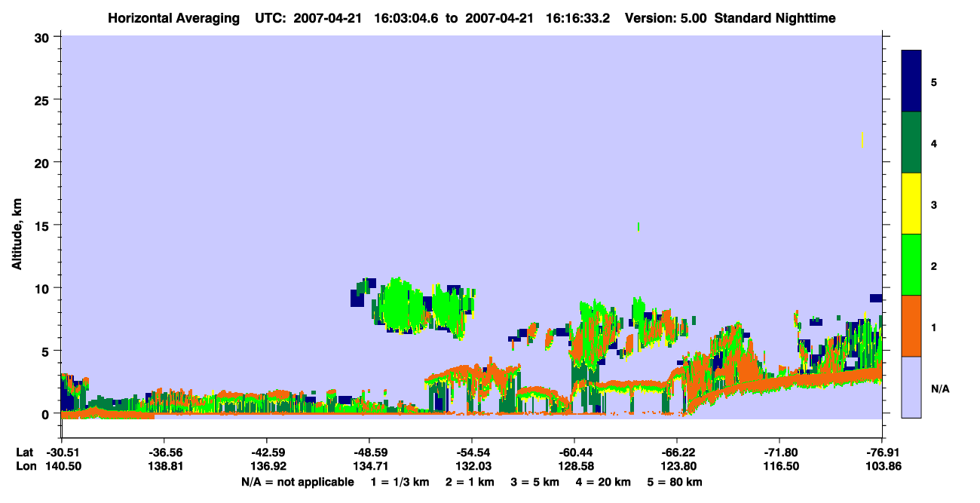Screen dimensions: 980x503
Task: Click the yellow level 3 colorbar segment
Action: click(911, 204)
